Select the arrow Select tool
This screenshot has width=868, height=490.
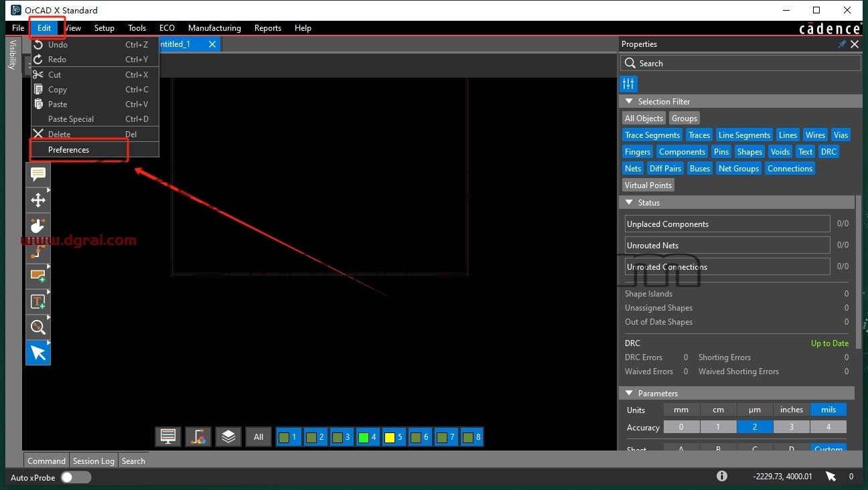click(x=38, y=353)
